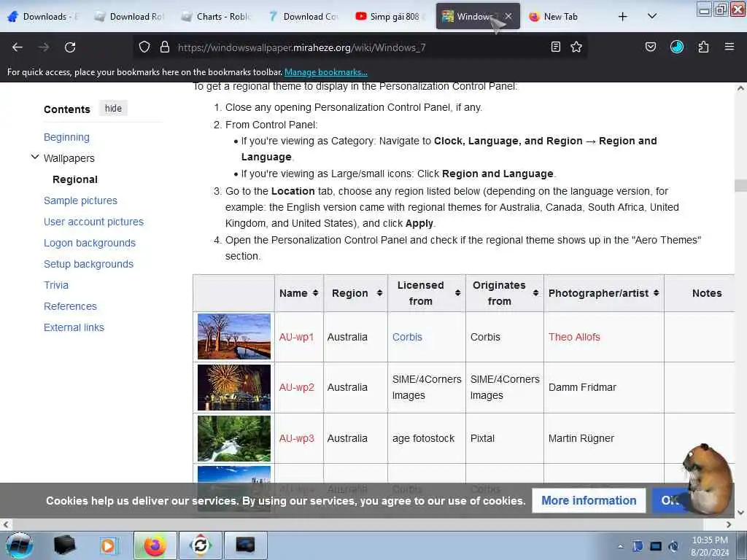The height and width of the screenshot is (560, 747).
Task: Jump to Logon backgrounds section
Action: click(90, 243)
